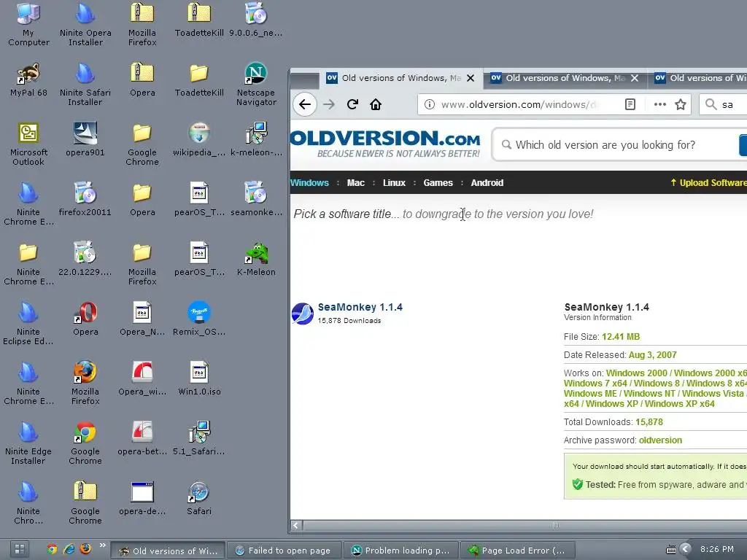747x560 pixels.
Task: Select Ninite Safari Installer icon
Action: pyautogui.click(x=85, y=85)
